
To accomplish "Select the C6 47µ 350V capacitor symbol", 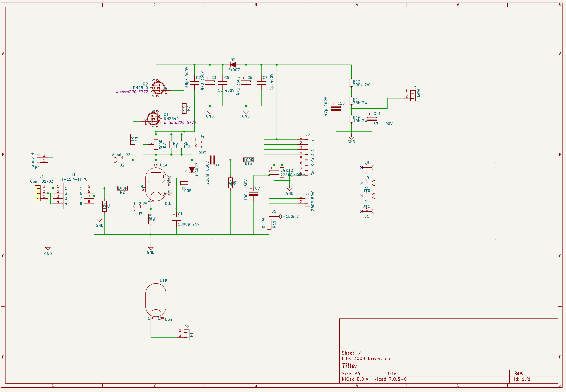I will [x=246, y=83].
